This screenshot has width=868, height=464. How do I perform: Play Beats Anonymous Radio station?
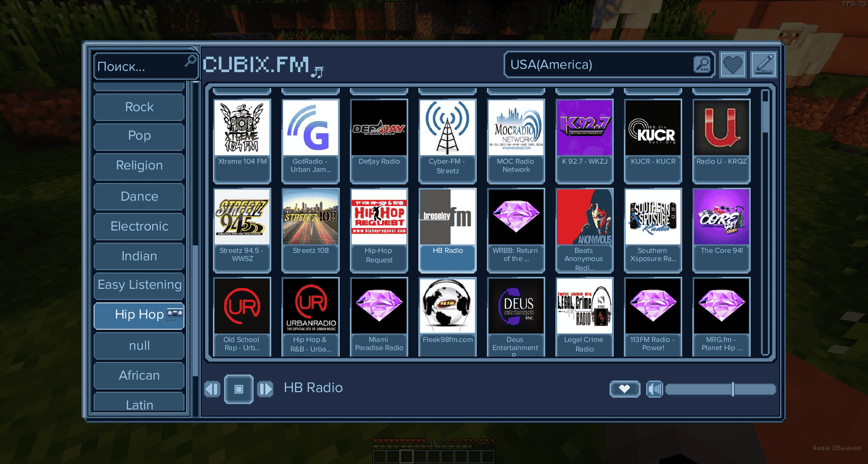(x=585, y=230)
